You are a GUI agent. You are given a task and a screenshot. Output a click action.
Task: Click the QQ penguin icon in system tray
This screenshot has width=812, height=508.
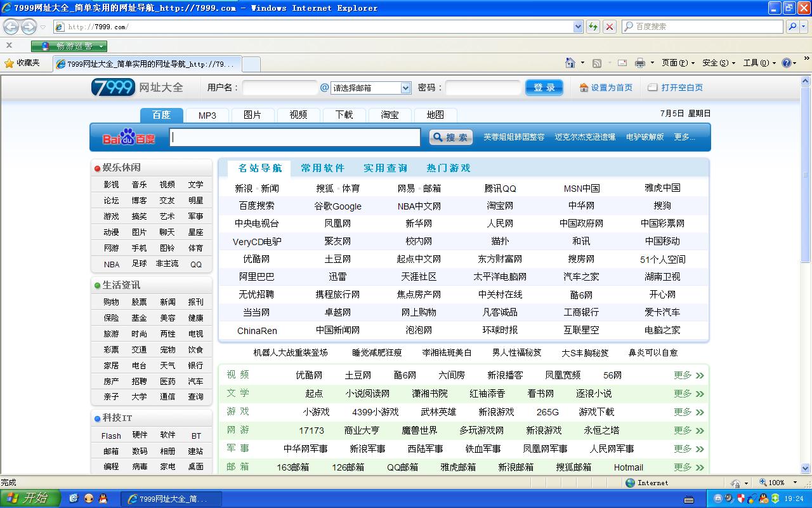pyautogui.click(x=764, y=499)
